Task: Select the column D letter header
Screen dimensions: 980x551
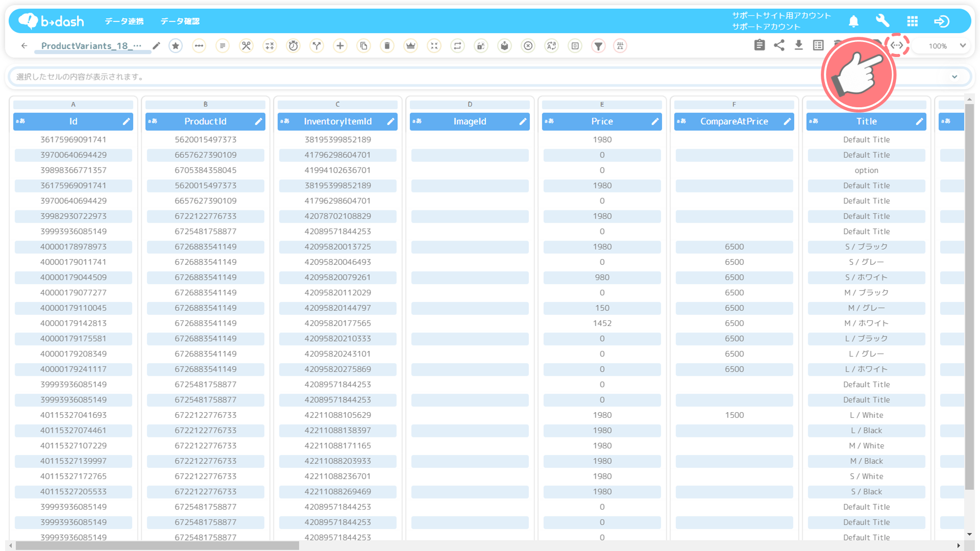Action: pos(470,104)
